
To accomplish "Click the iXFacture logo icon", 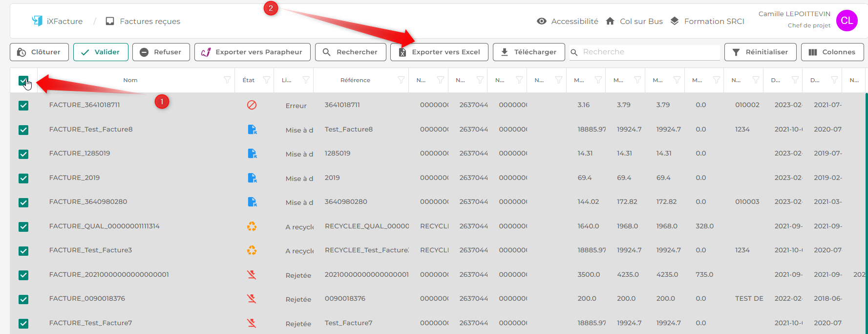I will pyautogui.click(x=37, y=21).
